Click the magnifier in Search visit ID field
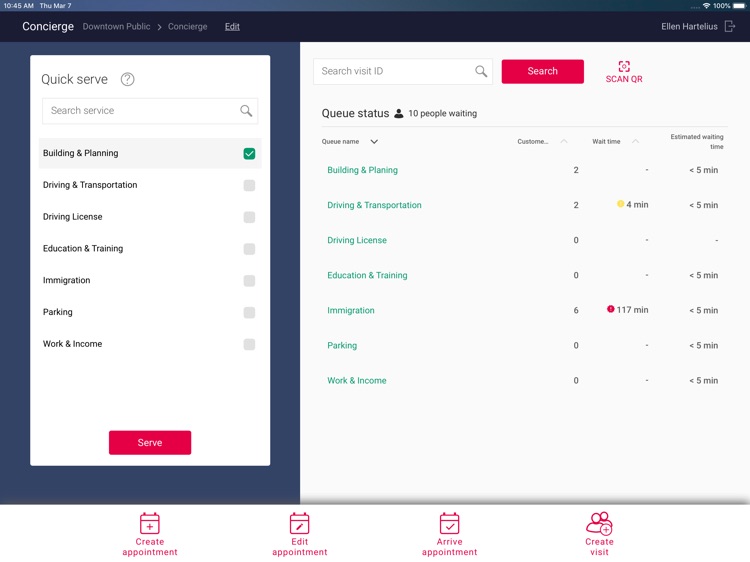Screen dimensions: 750x562 [x=481, y=71]
